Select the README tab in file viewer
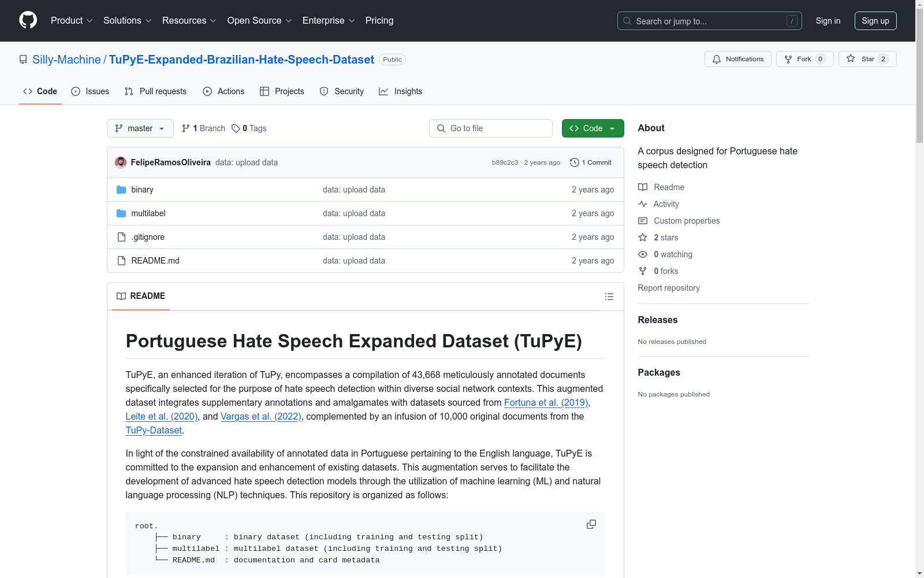Image resolution: width=924 pixels, height=578 pixels. 141,296
